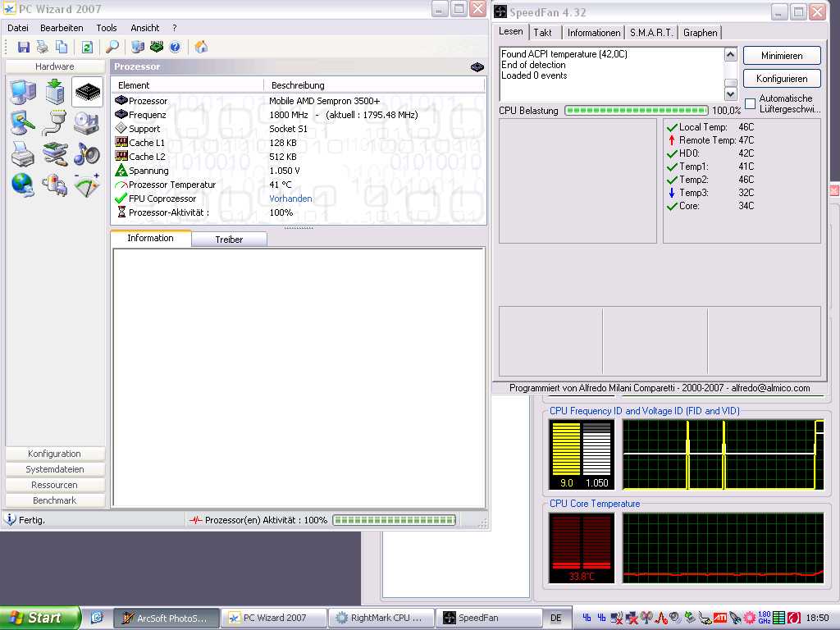Click the Home house toolbar icon

(x=201, y=47)
